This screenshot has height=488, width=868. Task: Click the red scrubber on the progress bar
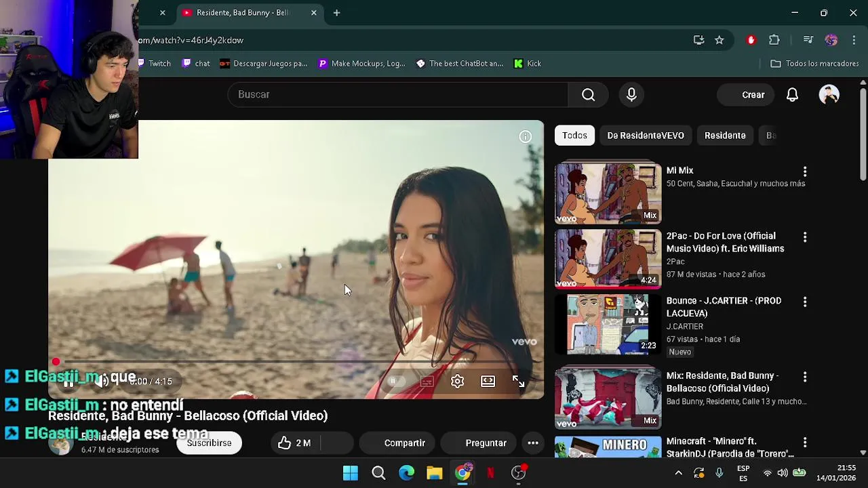coord(56,362)
